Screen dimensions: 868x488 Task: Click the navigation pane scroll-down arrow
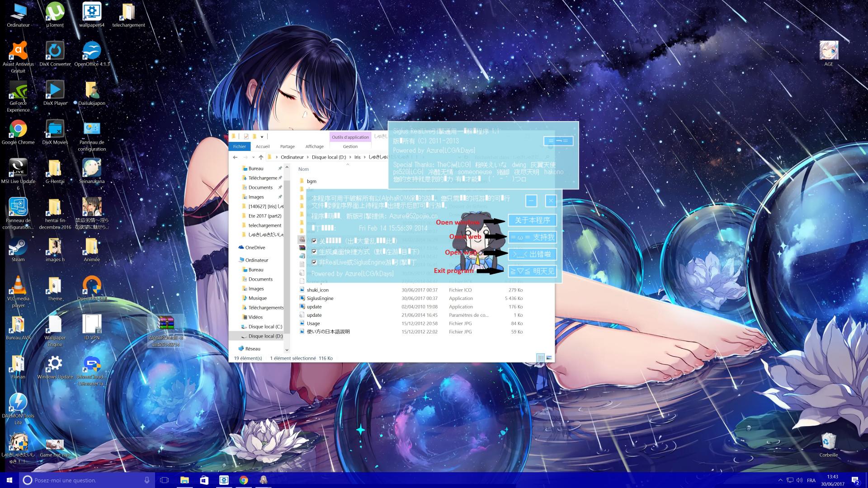point(287,350)
